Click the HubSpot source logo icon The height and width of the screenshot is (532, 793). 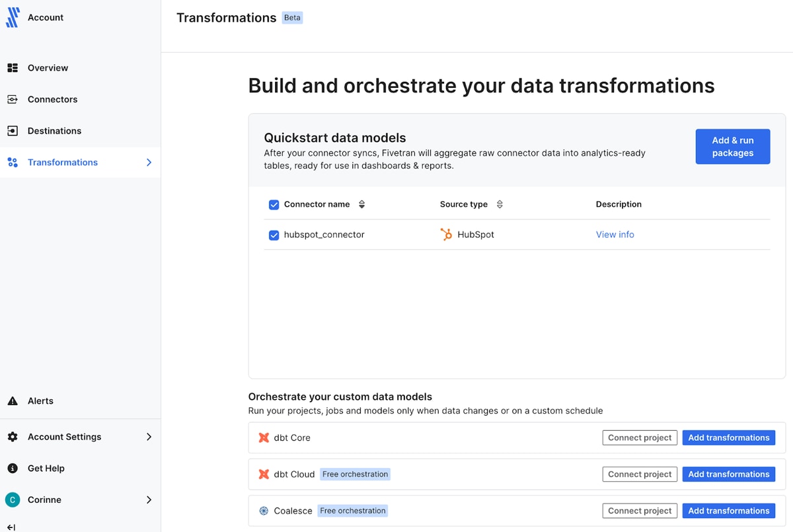coord(447,235)
